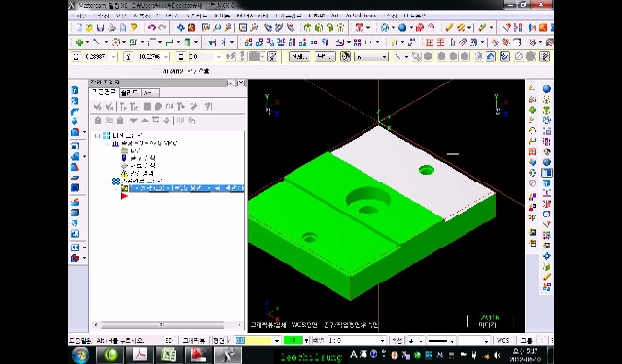622x364 pixels.
Task: Click the blue globe shading icon top-right sidebar
Action: tap(547, 89)
